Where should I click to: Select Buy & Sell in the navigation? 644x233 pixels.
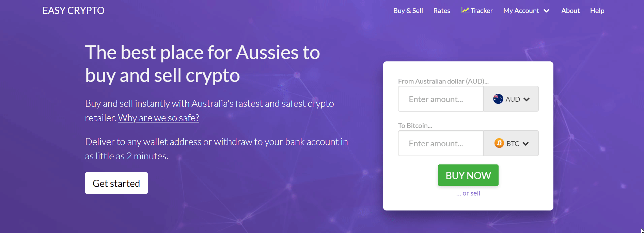(x=408, y=11)
